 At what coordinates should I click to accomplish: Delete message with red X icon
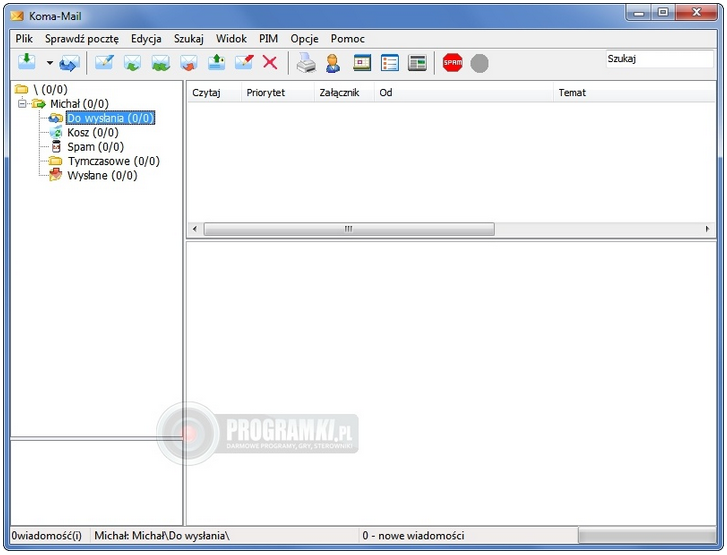coord(270,62)
